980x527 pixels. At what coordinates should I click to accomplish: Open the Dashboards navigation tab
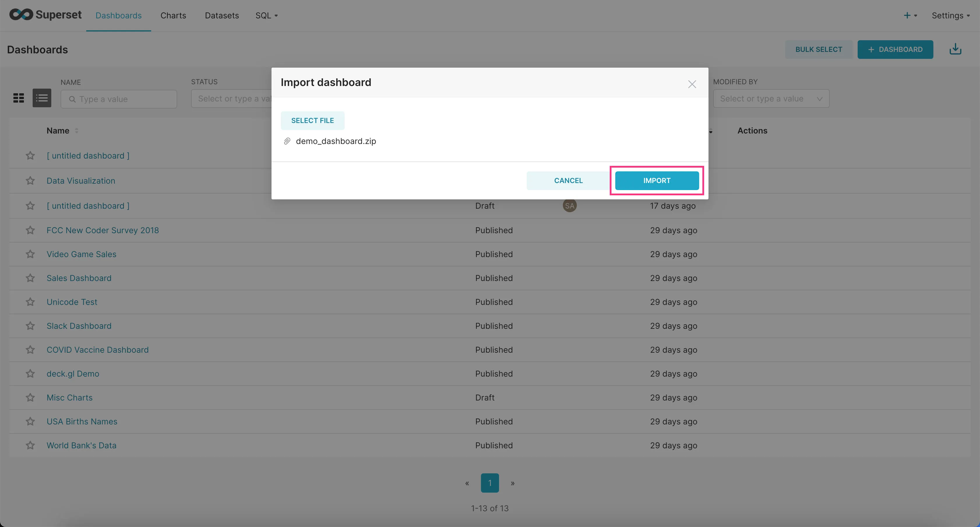(x=118, y=15)
